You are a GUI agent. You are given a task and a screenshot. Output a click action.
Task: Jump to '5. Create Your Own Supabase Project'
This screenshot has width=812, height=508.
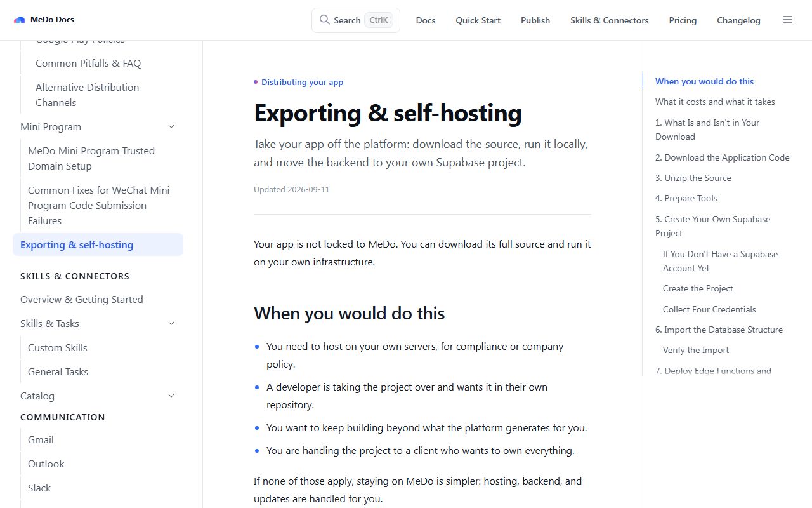(713, 226)
